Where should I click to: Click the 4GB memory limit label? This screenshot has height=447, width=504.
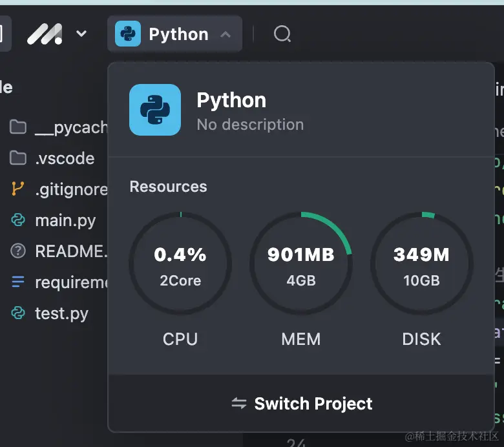tap(301, 280)
